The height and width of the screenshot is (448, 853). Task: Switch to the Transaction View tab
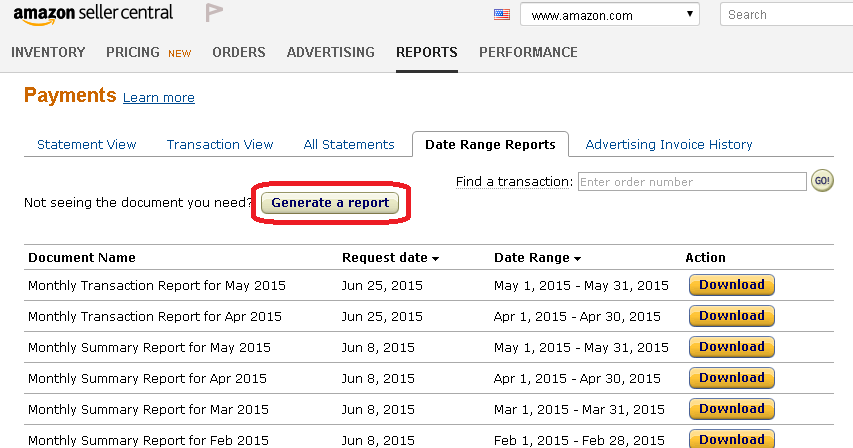[220, 145]
